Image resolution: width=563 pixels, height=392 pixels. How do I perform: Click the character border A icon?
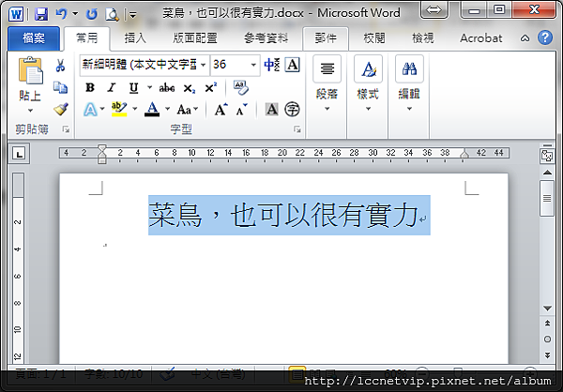292,65
